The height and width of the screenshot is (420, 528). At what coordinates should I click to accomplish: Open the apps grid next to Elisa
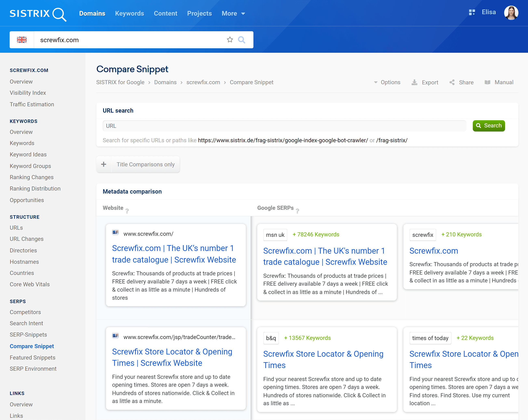click(x=472, y=12)
